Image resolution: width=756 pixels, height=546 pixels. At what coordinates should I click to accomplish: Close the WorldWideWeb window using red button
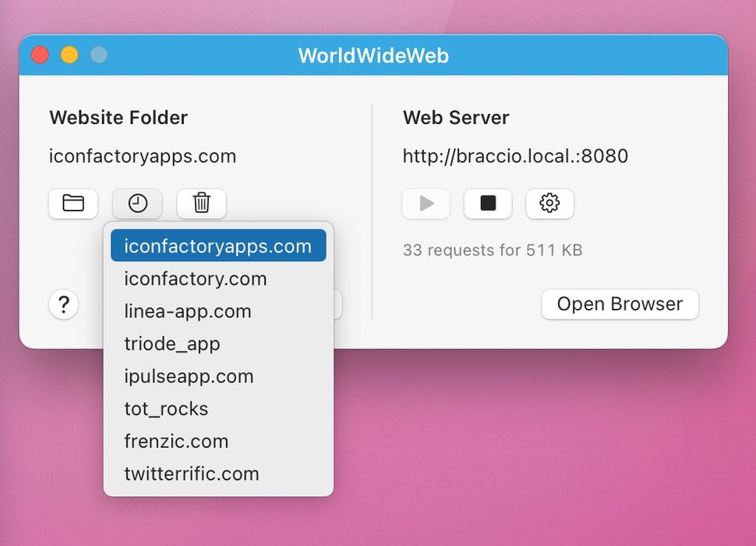(x=40, y=55)
